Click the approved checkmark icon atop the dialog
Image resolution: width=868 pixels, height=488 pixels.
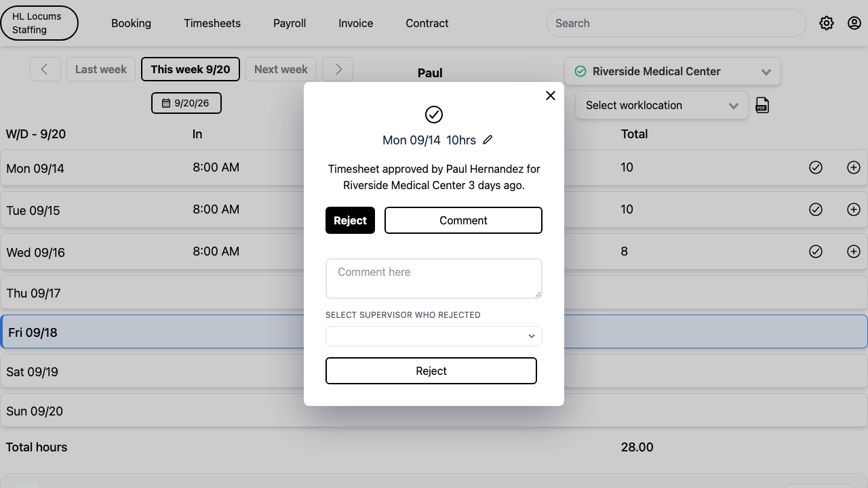click(x=434, y=115)
